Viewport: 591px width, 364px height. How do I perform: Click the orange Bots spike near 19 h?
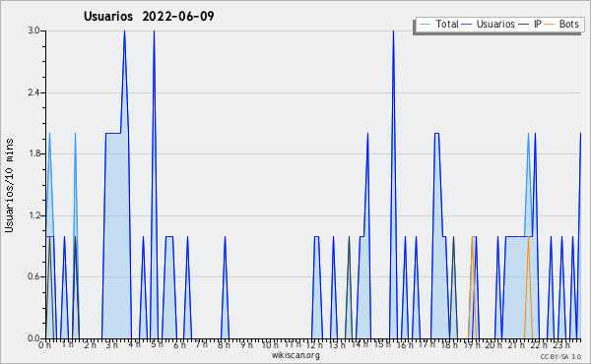tap(472, 288)
